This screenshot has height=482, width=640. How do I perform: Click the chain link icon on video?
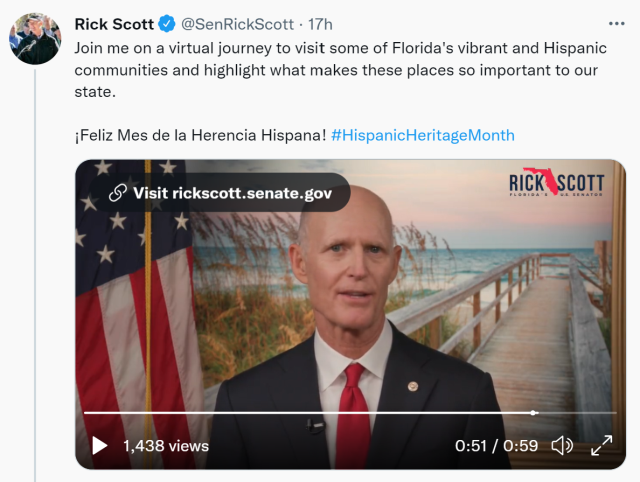coord(118,193)
